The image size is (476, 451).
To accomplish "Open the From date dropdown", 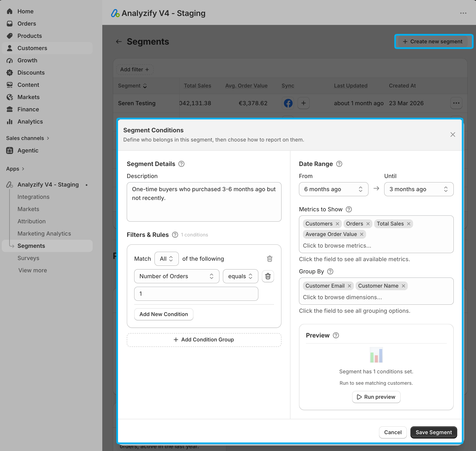I will pyautogui.click(x=333, y=189).
